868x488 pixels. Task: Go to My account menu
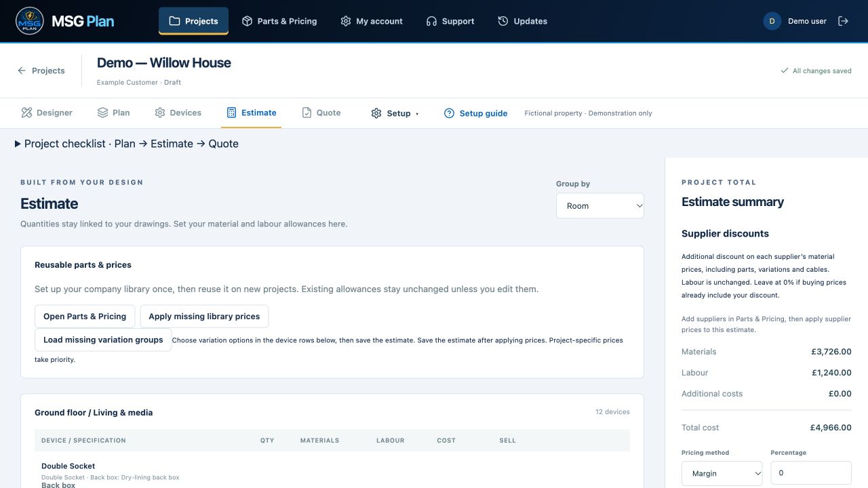(x=372, y=21)
